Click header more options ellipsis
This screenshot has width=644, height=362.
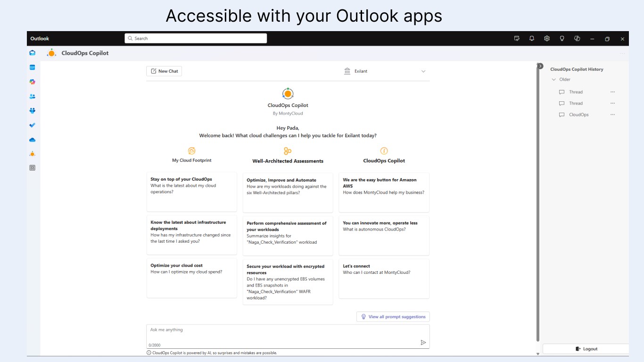(622, 53)
